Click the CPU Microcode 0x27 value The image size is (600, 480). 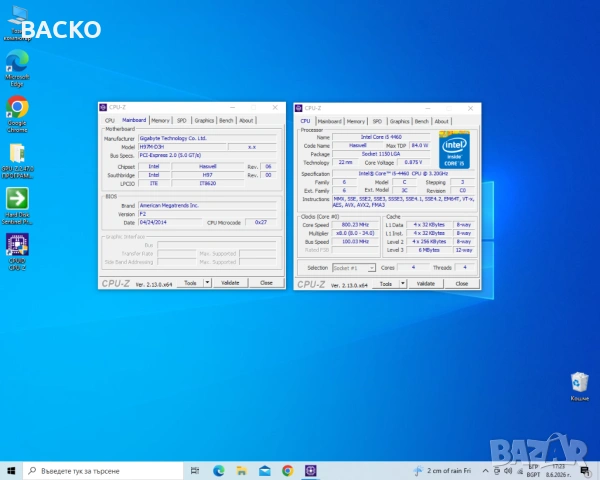point(261,222)
